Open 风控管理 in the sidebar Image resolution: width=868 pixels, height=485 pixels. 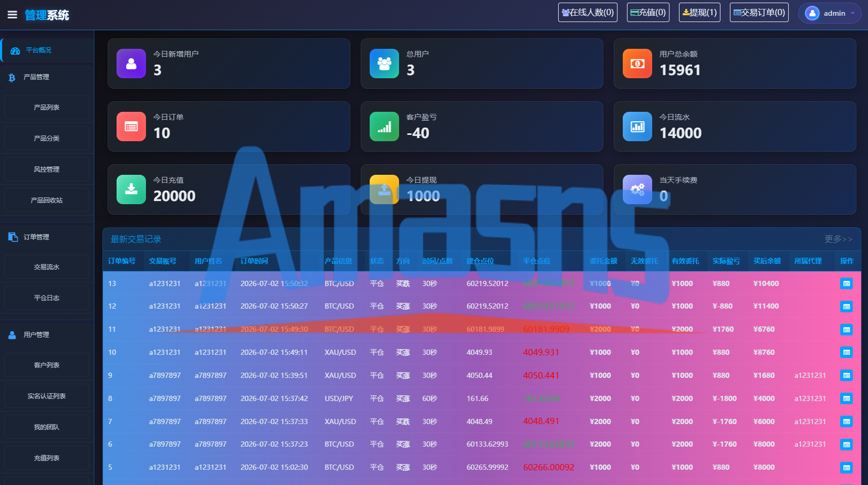pyautogui.click(x=47, y=170)
